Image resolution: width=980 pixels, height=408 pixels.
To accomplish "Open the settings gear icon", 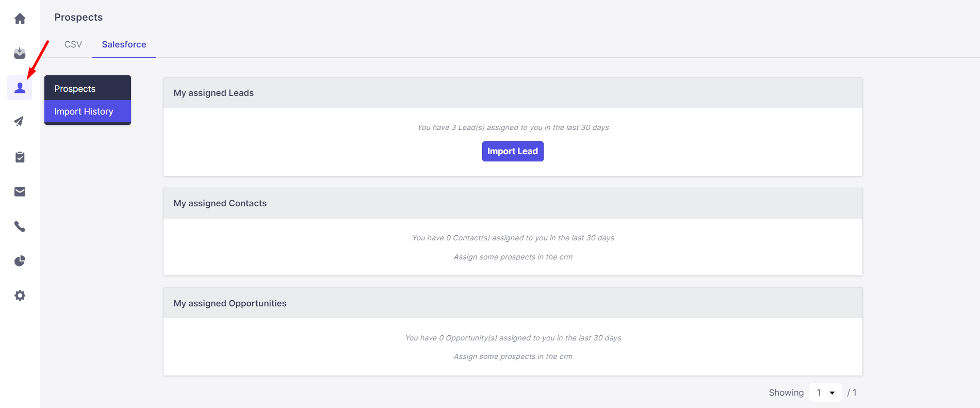I will [20, 296].
